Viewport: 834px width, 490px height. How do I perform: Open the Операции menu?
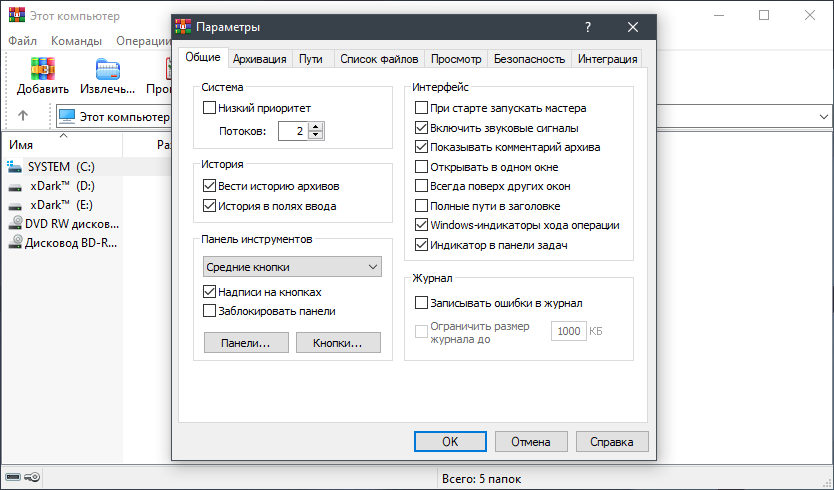(143, 41)
